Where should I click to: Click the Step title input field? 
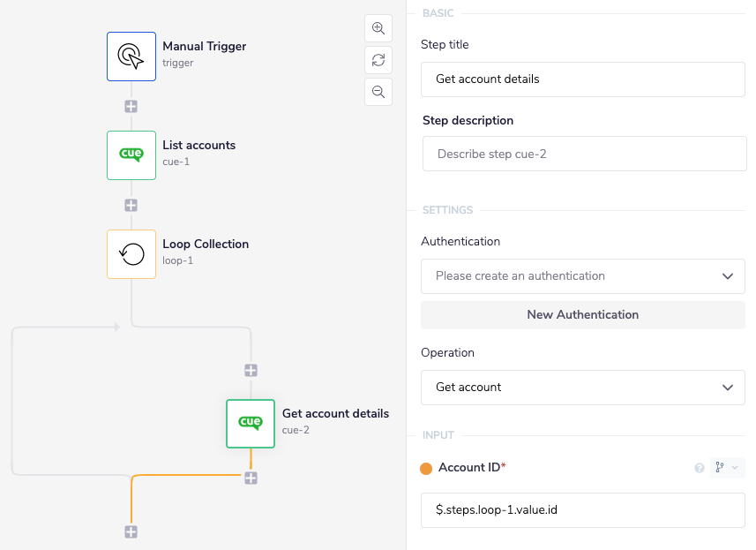(582, 79)
